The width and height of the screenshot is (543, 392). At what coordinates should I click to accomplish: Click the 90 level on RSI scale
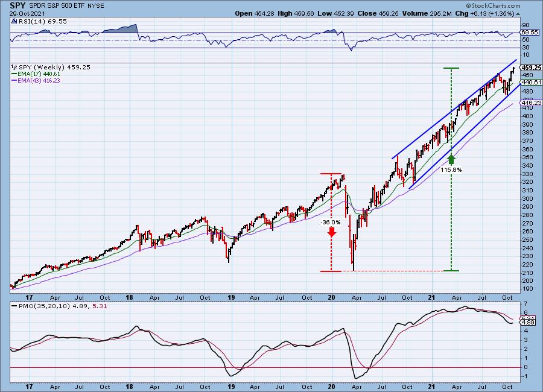coord(526,25)
